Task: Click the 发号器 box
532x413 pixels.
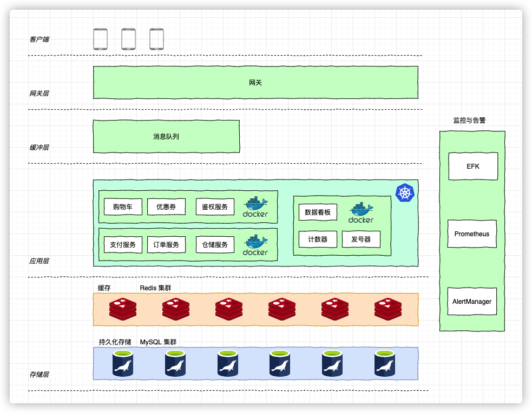Action: pyautogui.click(x=361, y=239)
